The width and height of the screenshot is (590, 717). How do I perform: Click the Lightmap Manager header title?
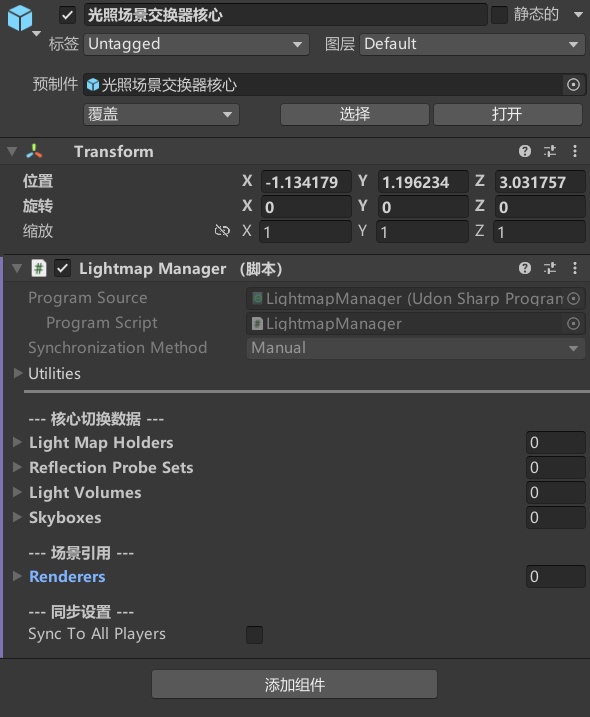[x=180, y=269]
